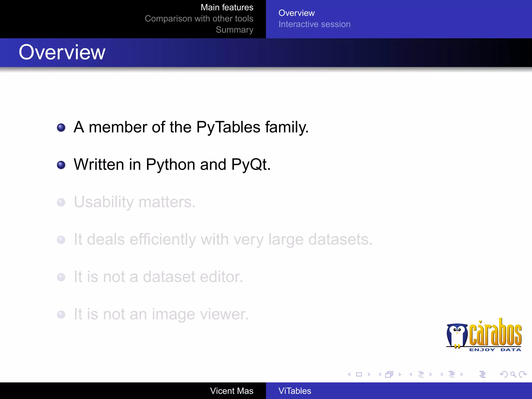Click the ENJOY DATA tagline text
Viewport: 532px width, 399px height.
(495, 350)
